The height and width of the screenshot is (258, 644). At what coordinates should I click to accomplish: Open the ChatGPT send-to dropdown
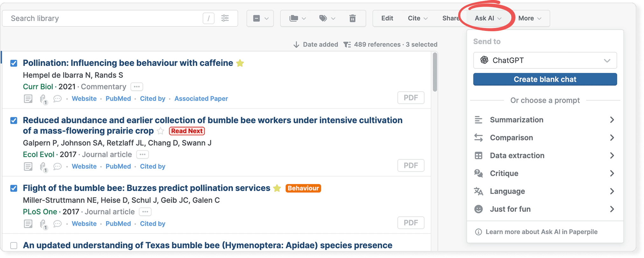(x=545, y=61)
